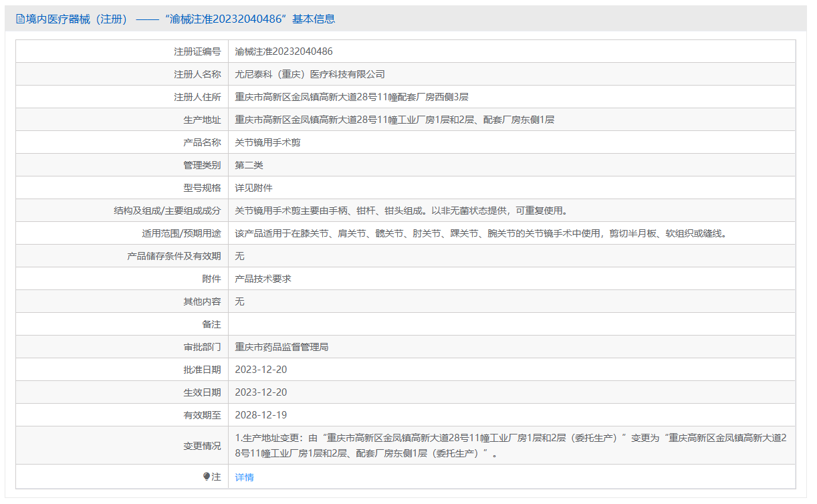
Task: Click the 注册人名称 label
Action: coord(197,74)
